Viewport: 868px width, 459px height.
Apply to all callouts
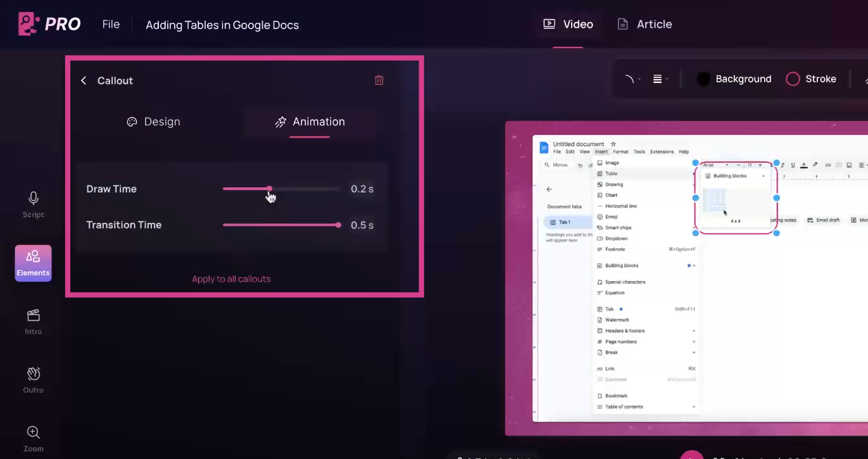[x=232, y=279]
